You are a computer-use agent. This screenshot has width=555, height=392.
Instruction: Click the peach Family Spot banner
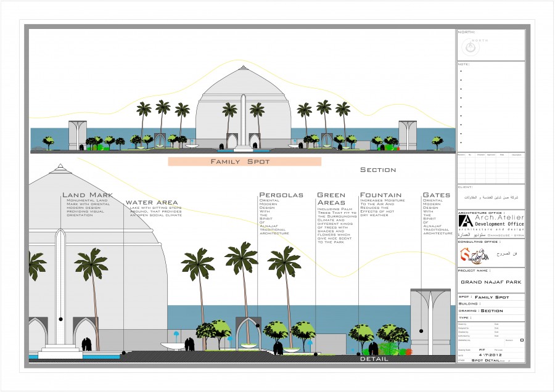pyautogui.click(x=244, y=161)
